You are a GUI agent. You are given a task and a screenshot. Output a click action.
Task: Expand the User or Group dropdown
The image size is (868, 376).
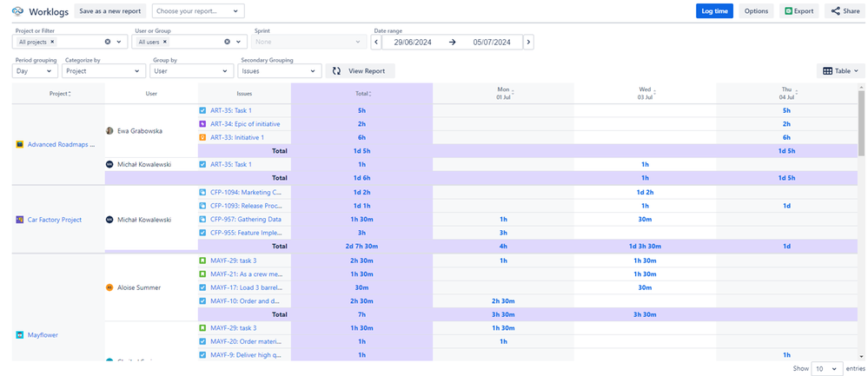coord(239,42)
